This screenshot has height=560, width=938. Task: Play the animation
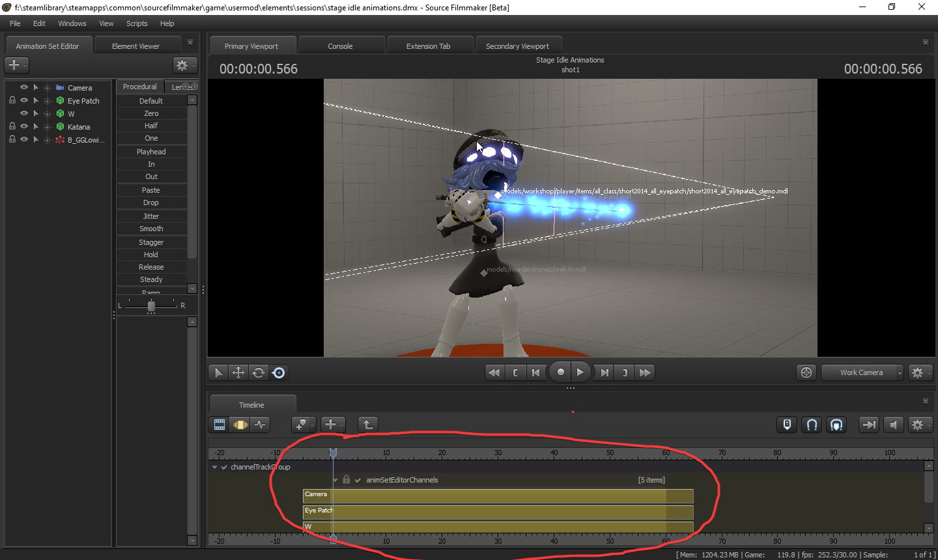tap(580, 372)
